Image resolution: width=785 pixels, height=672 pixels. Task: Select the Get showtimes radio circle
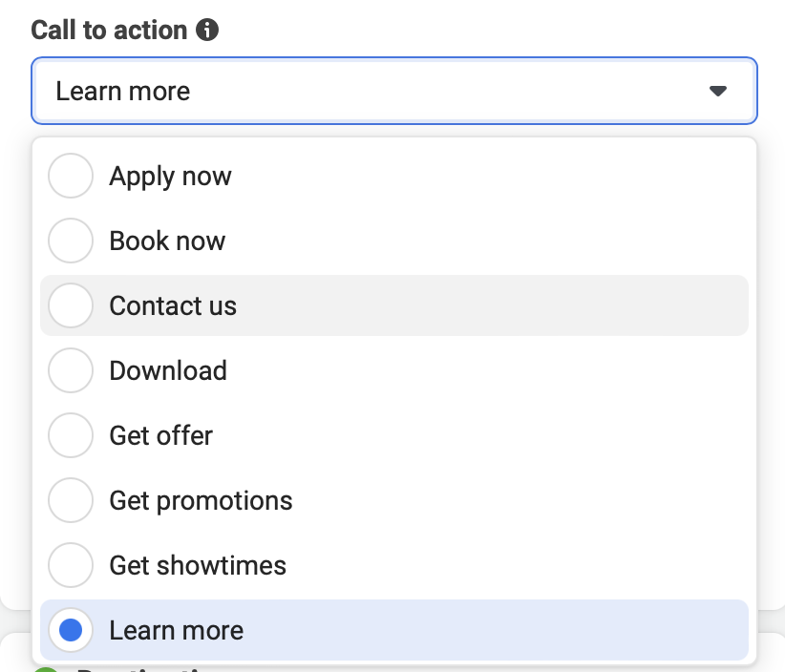tap(71, 565)
